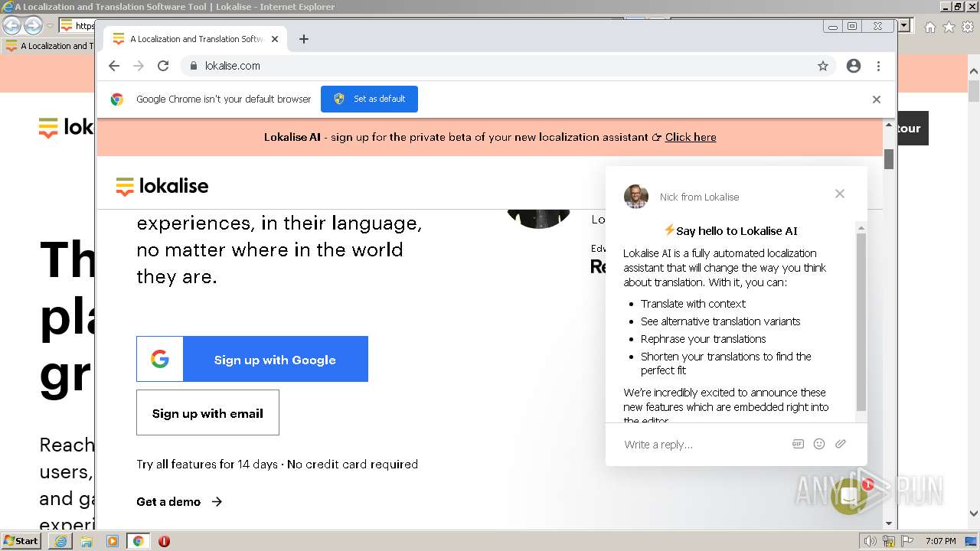Click lokalise logo in Internet Explorer page
Image resolution: width=980 pixels, height=551 pixels.
pos(66,127)
